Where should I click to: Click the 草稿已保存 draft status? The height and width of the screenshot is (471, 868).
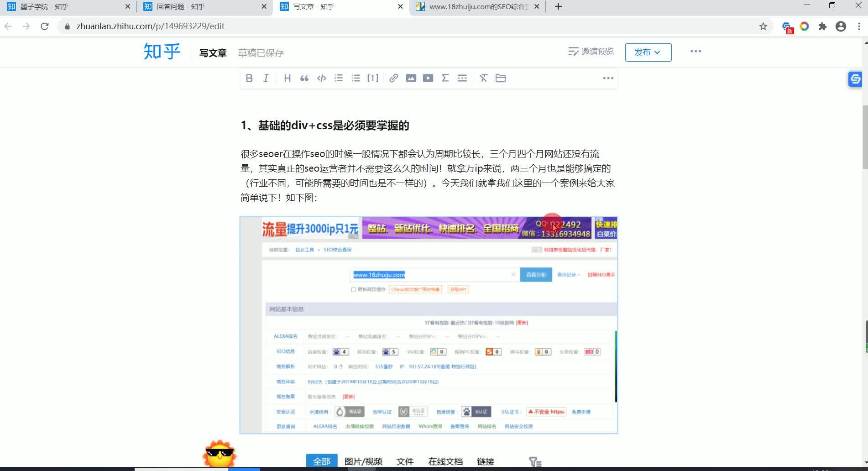(x=261, y=53)
